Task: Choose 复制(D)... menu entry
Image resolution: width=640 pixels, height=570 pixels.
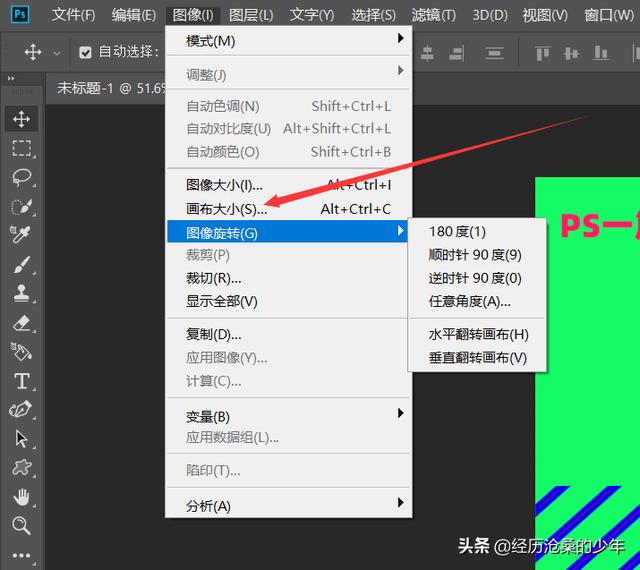Action: coord(288,334)
